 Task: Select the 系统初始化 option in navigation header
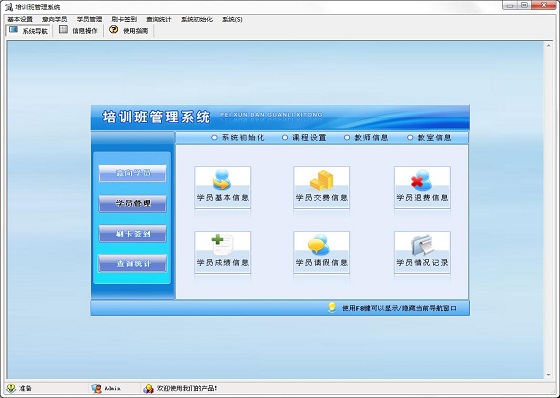238,138
